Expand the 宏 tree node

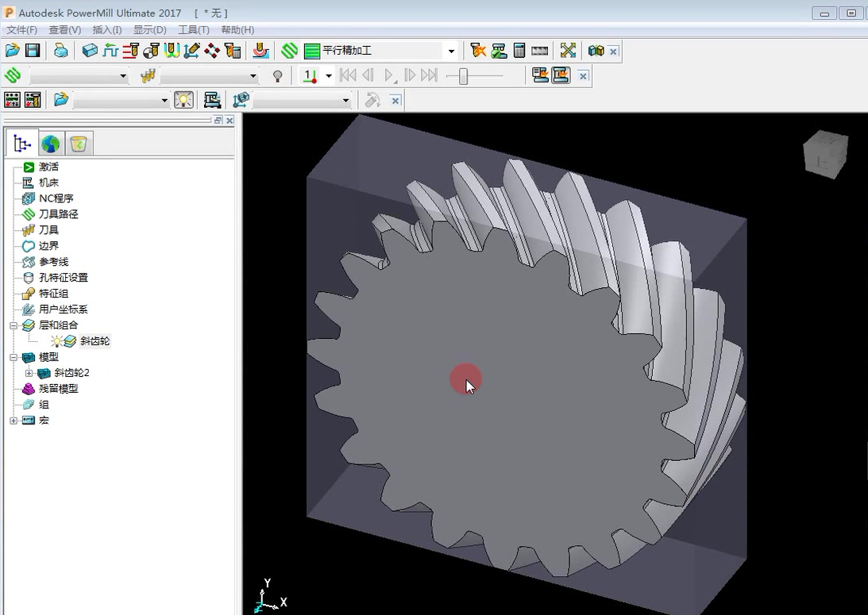pyautogui.click(x=14, y=421)
